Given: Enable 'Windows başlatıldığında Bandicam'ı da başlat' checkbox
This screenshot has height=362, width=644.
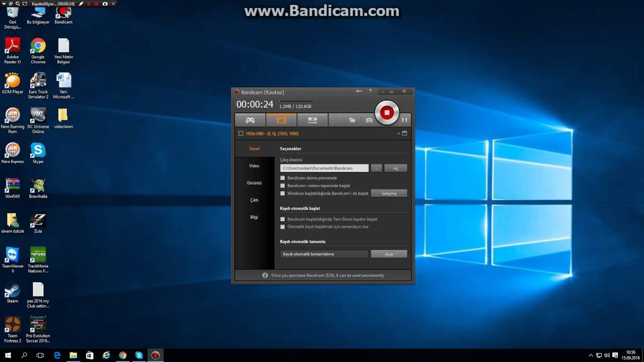Looking at the screenshot, I should (x=283, y=193).
